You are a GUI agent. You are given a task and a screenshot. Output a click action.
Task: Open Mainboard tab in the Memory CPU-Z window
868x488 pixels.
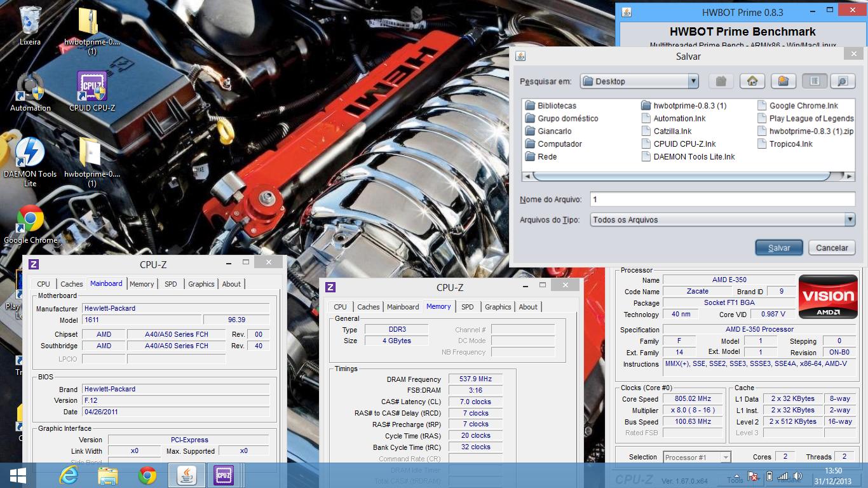(403, 307)
